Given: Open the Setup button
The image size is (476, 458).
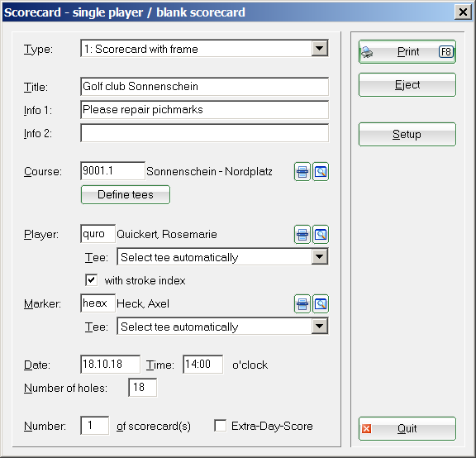Looking at the screenshot, I should click(407, 134).
